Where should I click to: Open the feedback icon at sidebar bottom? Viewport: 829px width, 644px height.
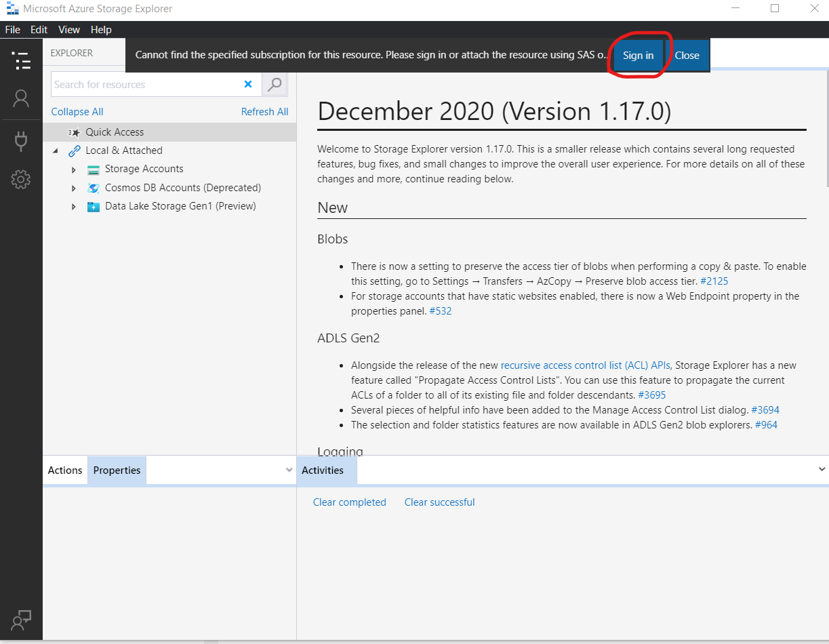click(21, 620)
